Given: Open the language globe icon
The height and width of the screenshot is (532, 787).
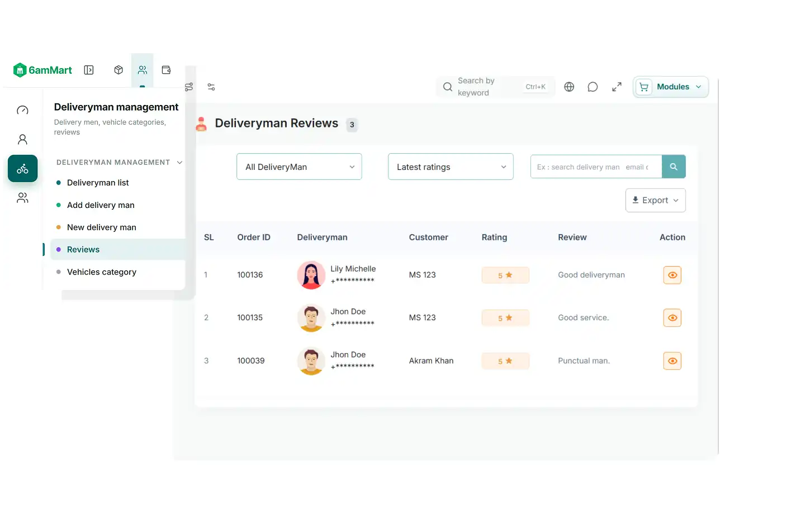Looking at the screenshot, I should click(x=569, y=87).
